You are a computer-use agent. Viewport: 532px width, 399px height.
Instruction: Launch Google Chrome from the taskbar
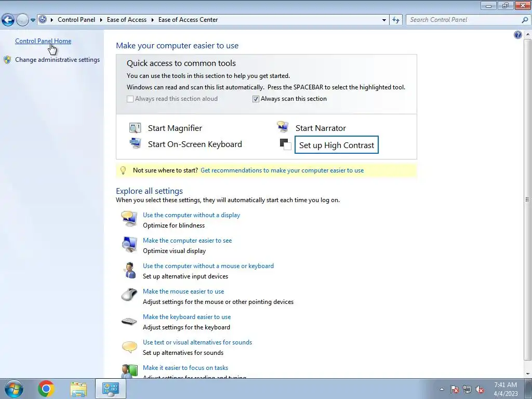point(46,389)
